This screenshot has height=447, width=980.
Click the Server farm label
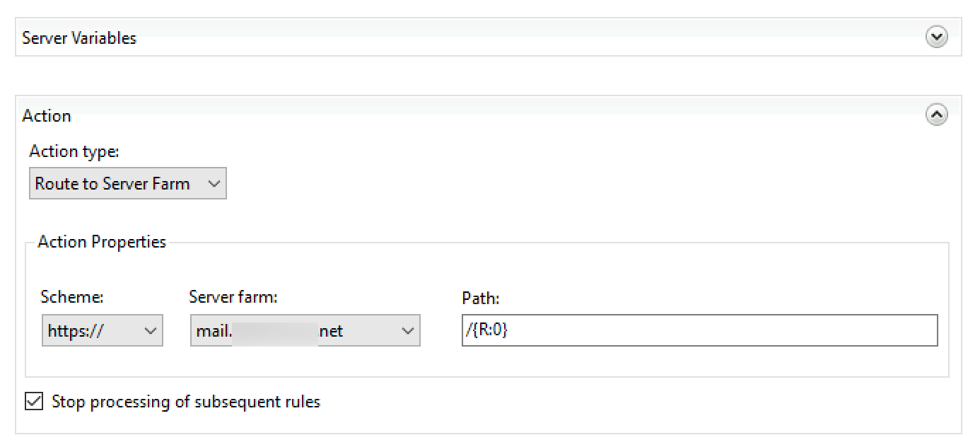point(233,297)
